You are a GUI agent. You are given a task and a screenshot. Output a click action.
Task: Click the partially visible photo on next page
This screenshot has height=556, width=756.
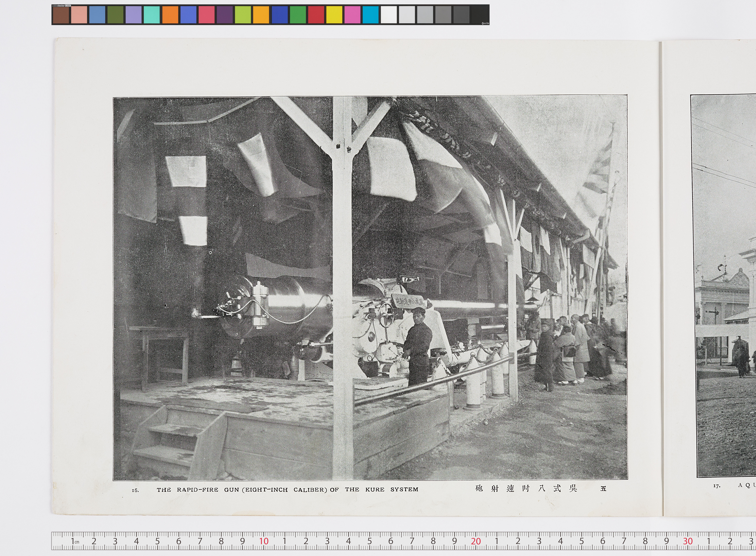point(723,286)
